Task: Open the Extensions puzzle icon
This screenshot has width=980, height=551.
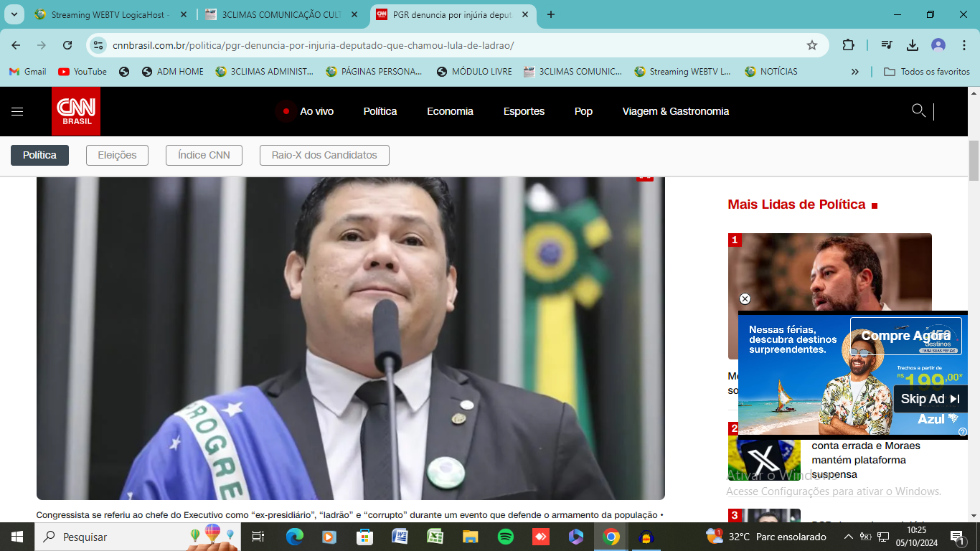Action: 848,45
